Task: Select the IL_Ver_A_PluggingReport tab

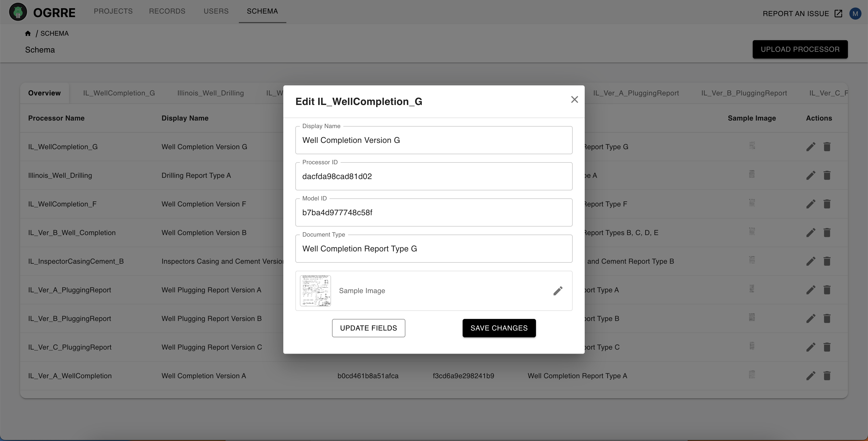Action: click(636, 93)
